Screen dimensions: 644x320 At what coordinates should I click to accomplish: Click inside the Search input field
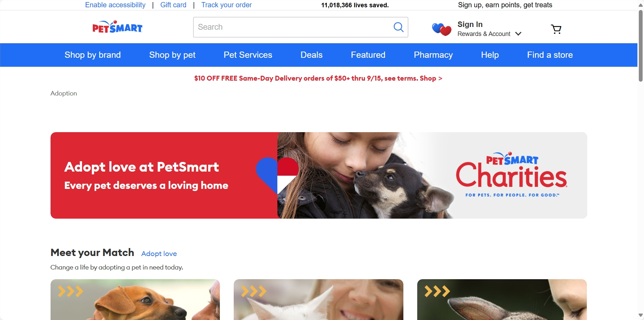point(293,27)
